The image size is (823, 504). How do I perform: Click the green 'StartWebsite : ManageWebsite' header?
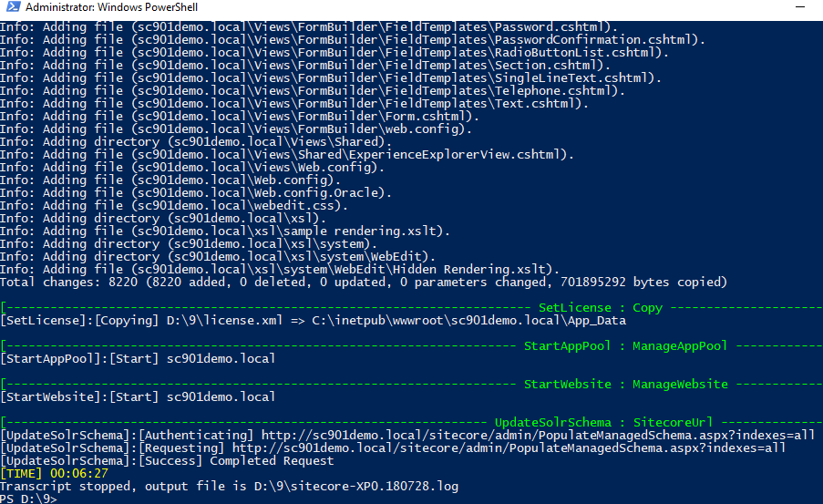pyautogui.click(x=625, y=385)
